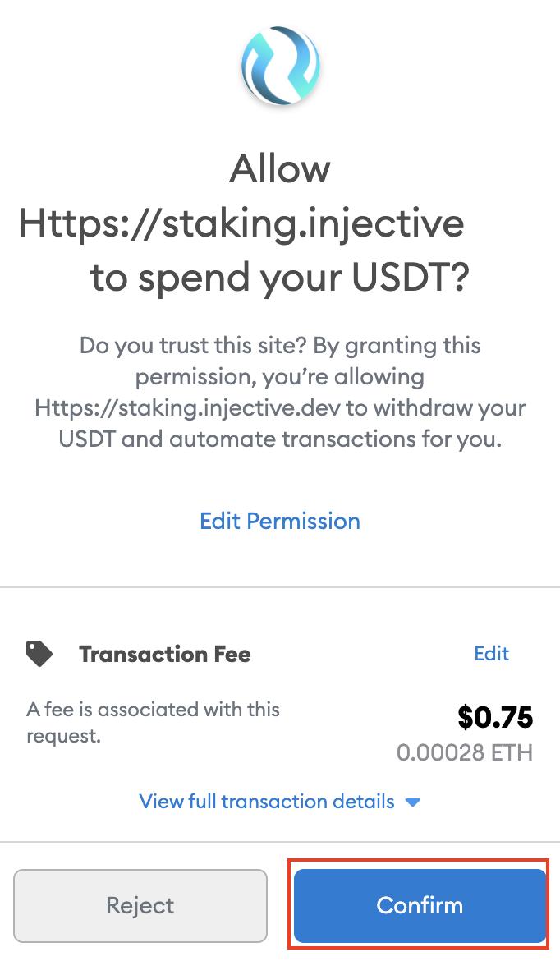Viewport: 560px width, 961px height.
Task: Click the tag icon beside Transaction Fee
Action: [39, 654]
